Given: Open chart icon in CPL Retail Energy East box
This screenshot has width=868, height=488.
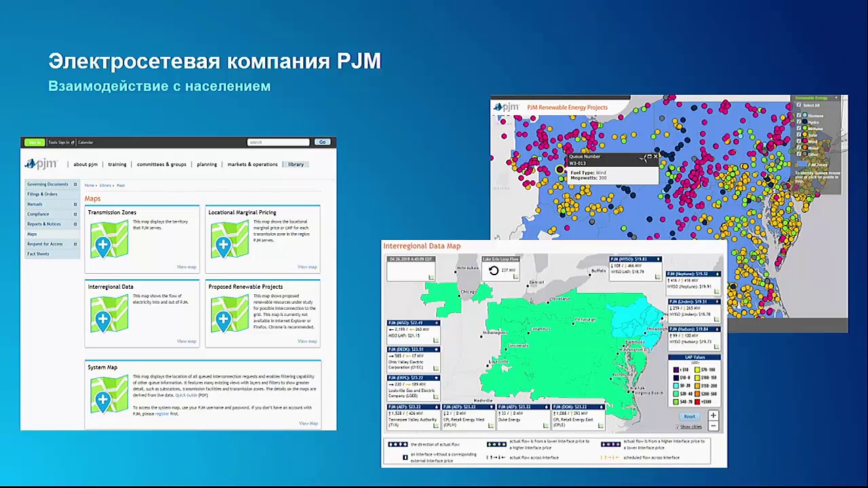Looking at the screenshot, I should [600, 425].
